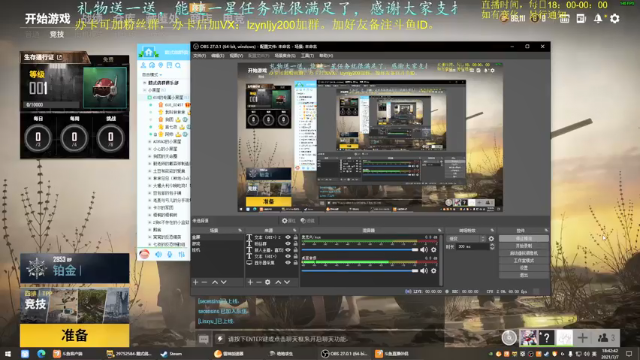
Task: Collapse the second channel group in voice chat
Action: click(144, 90)
